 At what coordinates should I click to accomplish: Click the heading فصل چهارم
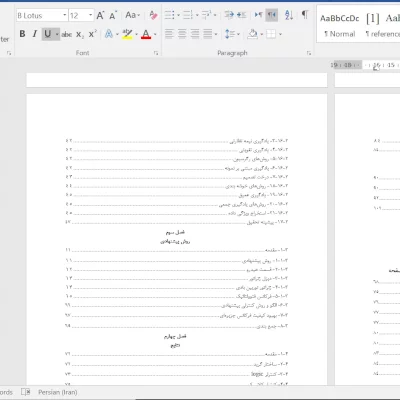pos(175,336)
